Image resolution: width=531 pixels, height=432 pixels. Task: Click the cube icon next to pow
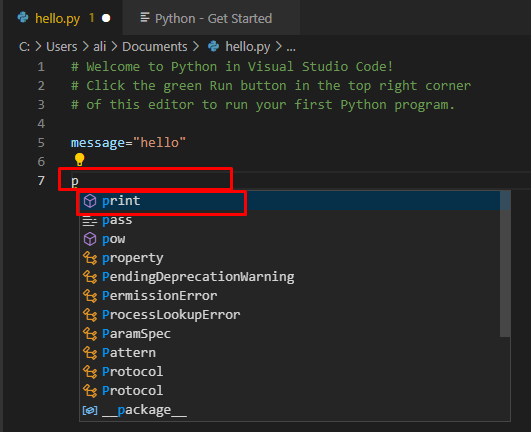click(90, 239)
